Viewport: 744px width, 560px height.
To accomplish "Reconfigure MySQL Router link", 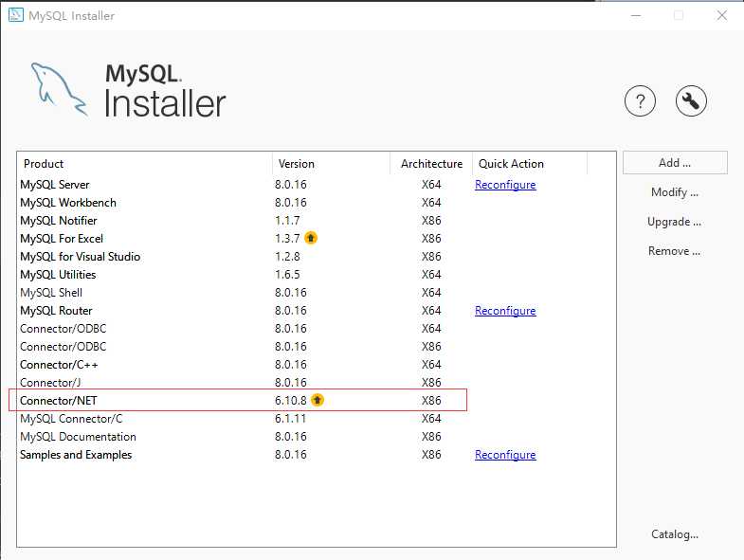I will 505,311.
